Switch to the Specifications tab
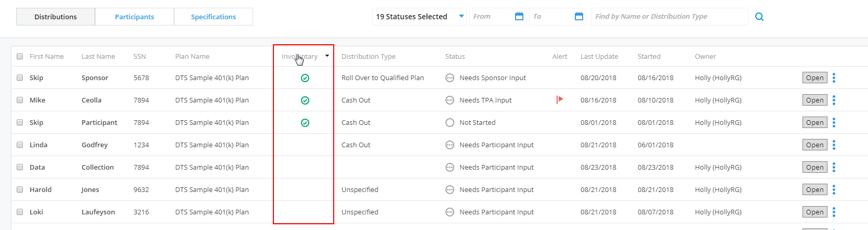 (x=214, y=17)
